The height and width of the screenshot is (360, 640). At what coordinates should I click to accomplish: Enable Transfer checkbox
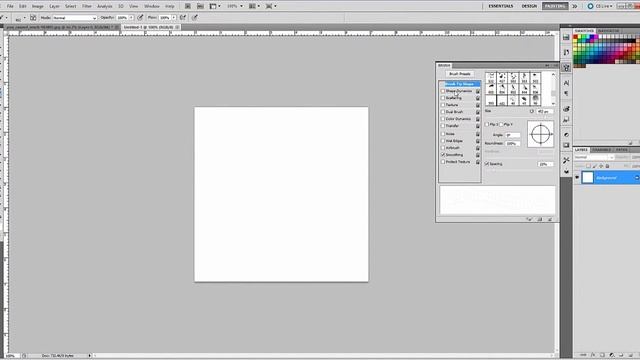[443, 126]
